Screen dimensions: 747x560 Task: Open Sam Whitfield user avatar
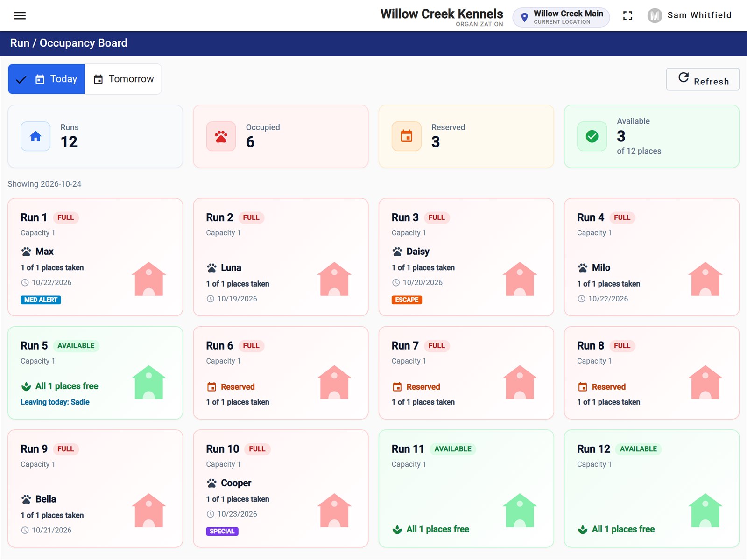(x=655, y=16)
